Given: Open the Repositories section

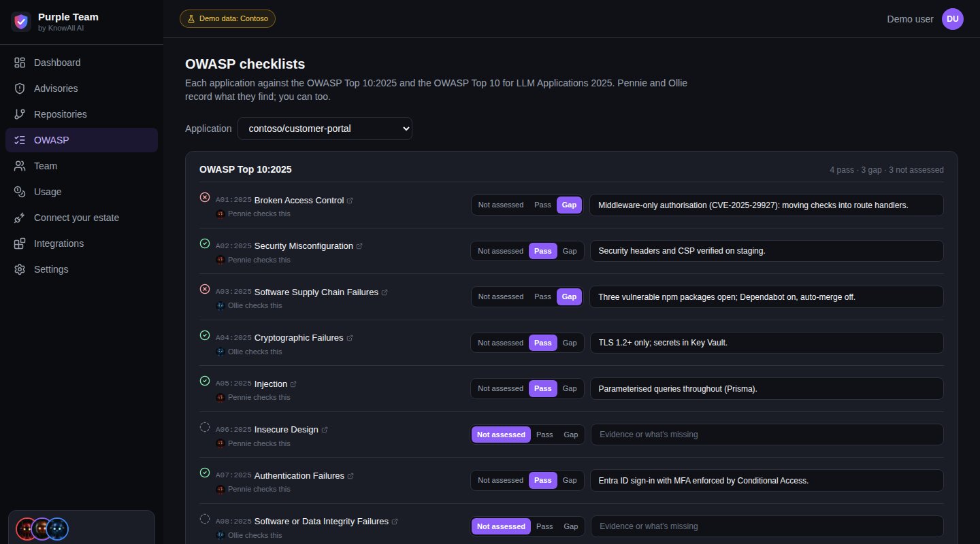Looking at the screenshot, I should (82, 114).
